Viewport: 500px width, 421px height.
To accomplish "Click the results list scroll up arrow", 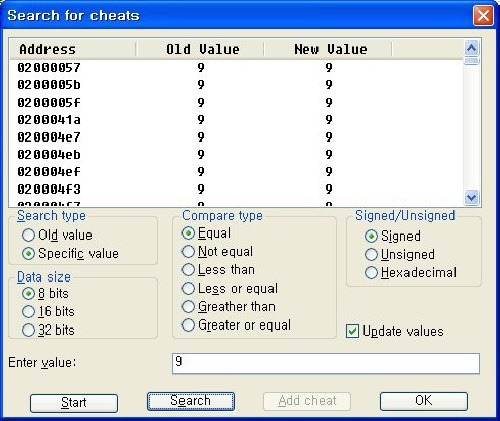I will (471, 48).
